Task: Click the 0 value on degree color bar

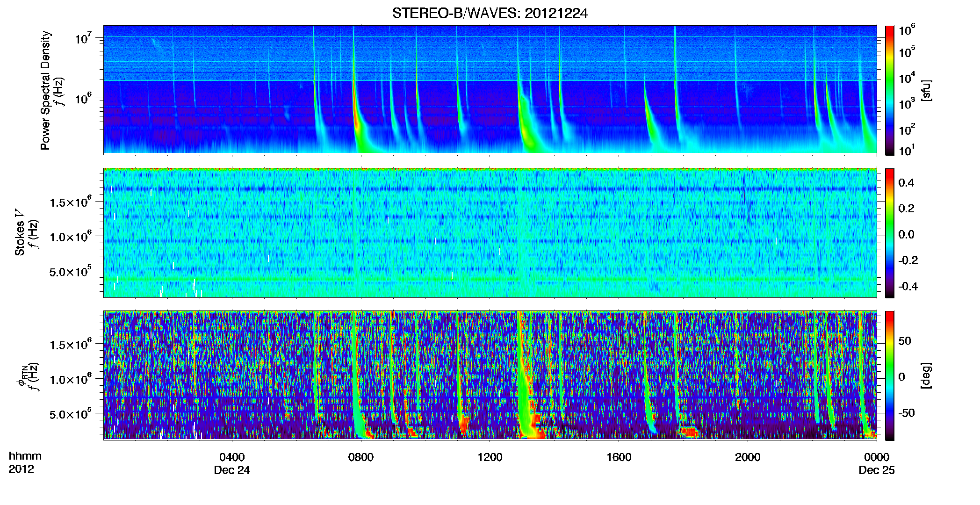Action: pyautogui.click(x=901, y=377)
